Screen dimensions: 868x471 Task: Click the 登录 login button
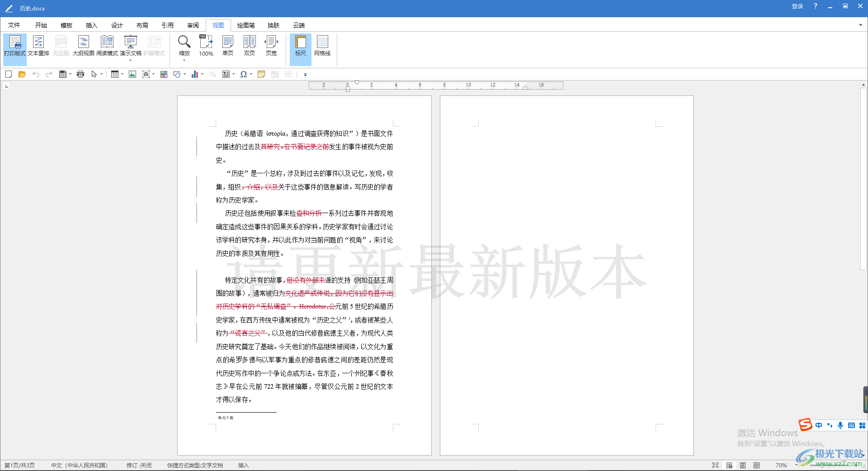coord(797,6)
